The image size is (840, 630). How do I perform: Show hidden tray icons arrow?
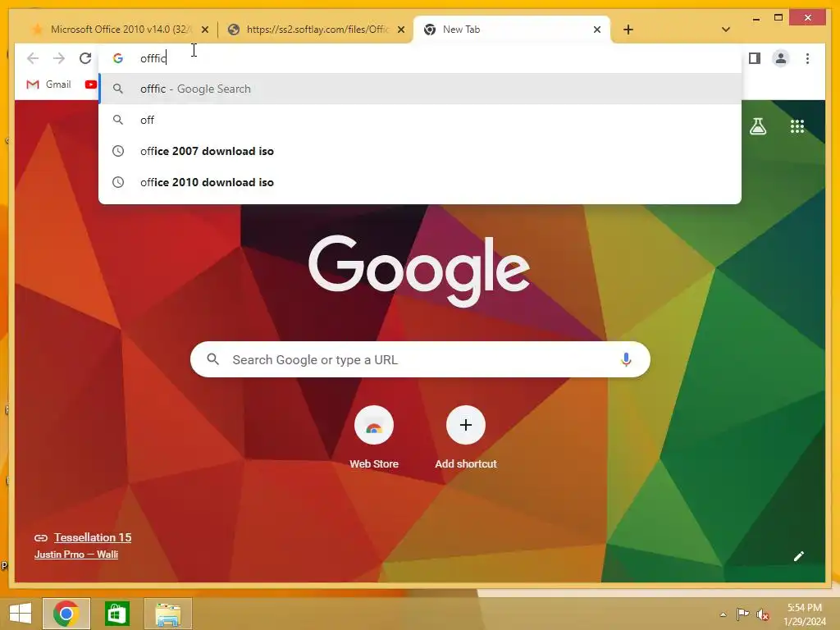tap(723, 614)
